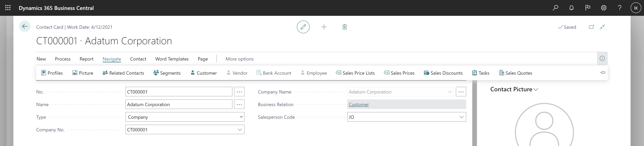
Task: Click the Customer business relation link
Action: 359,105
